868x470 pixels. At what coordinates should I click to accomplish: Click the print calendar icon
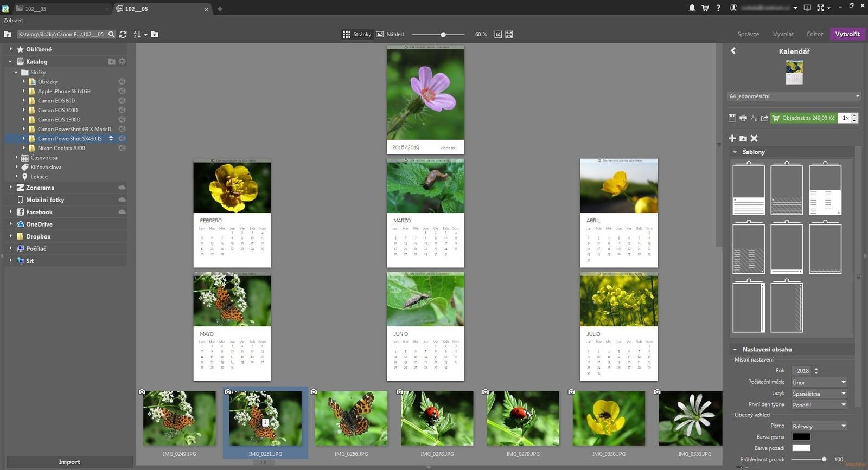pyautogui.click(x=743, y=118)
